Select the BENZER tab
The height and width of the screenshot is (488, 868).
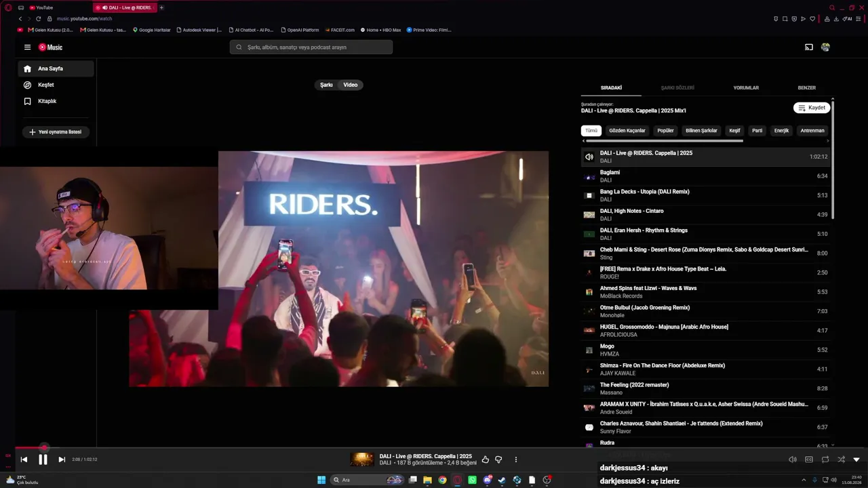coord(806,88)
